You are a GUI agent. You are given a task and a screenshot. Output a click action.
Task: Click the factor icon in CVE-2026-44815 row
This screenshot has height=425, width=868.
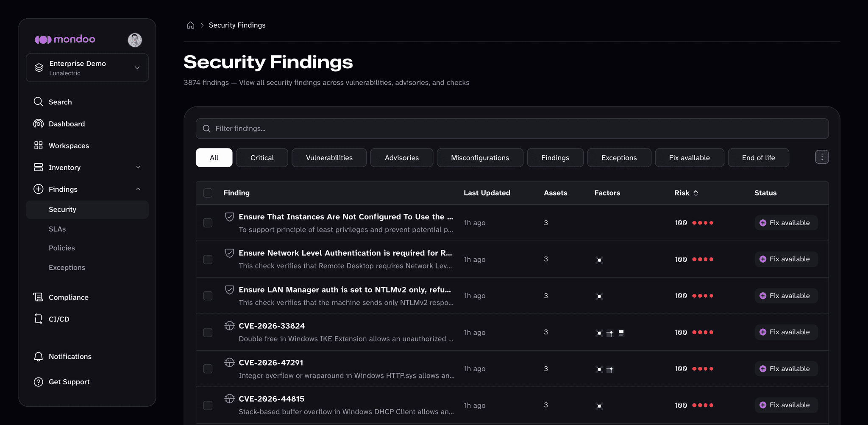click(x=599, y=406)
